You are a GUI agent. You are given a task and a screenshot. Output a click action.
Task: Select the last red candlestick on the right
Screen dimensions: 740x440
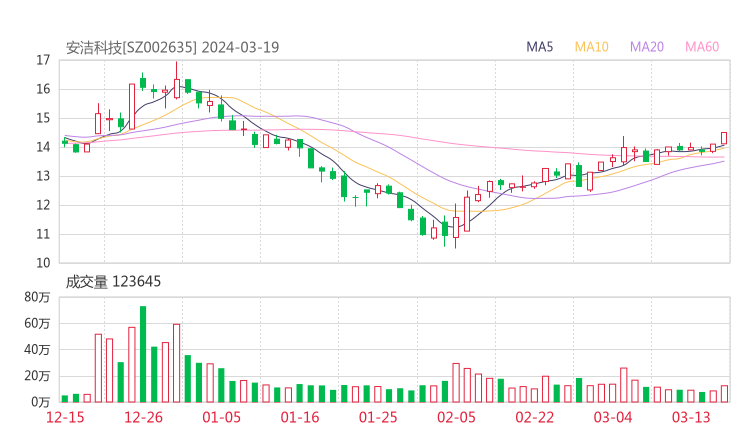point(724,138)
